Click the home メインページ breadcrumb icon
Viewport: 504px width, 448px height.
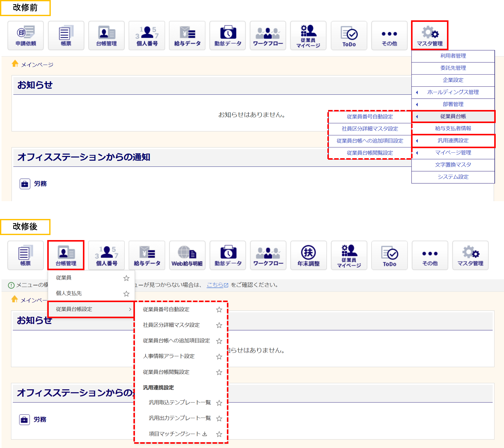[x=15, y=64]
